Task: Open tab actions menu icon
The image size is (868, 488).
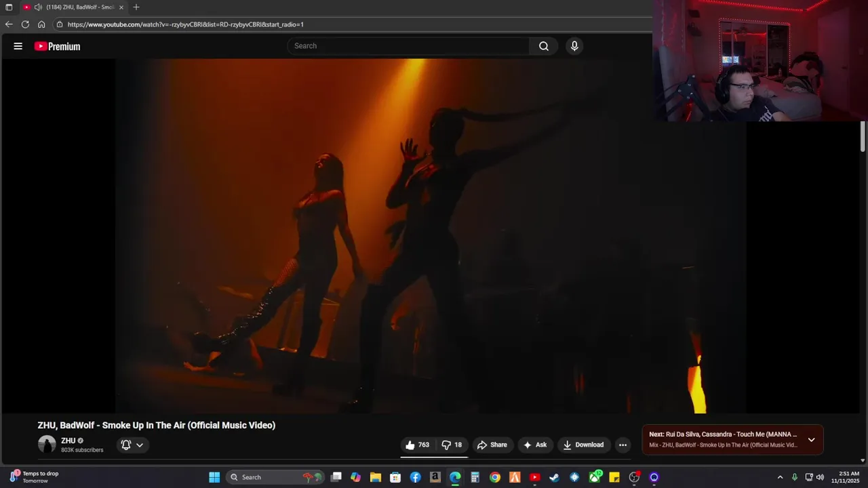Action: click(9, 7)
